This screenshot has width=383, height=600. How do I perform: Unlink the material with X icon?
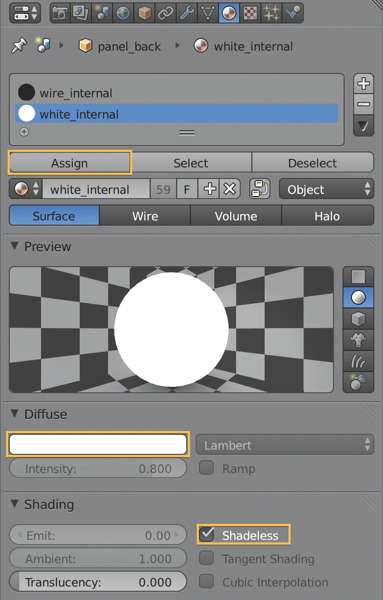(x=230, y=189)
